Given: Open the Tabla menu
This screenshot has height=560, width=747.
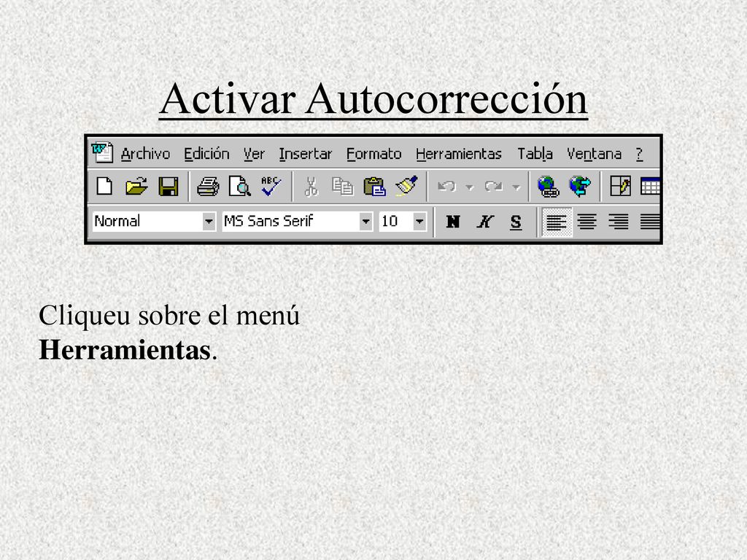Looking at the screenshot, I should pos(535,154).
